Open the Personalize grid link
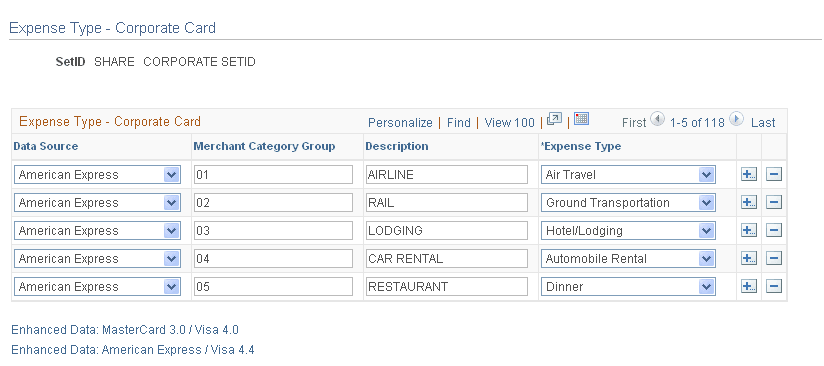Screen dimensions: 824x366 (400, 123)
